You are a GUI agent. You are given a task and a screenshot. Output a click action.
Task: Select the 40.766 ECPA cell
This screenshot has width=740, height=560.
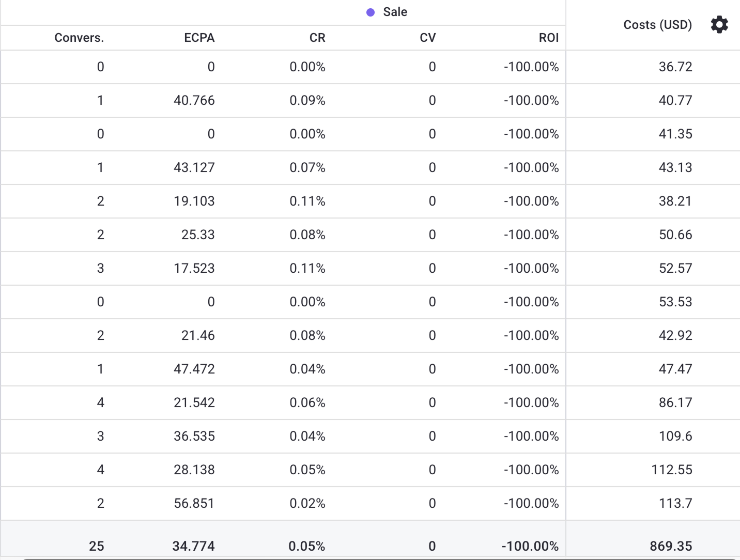tap(194, 100)
